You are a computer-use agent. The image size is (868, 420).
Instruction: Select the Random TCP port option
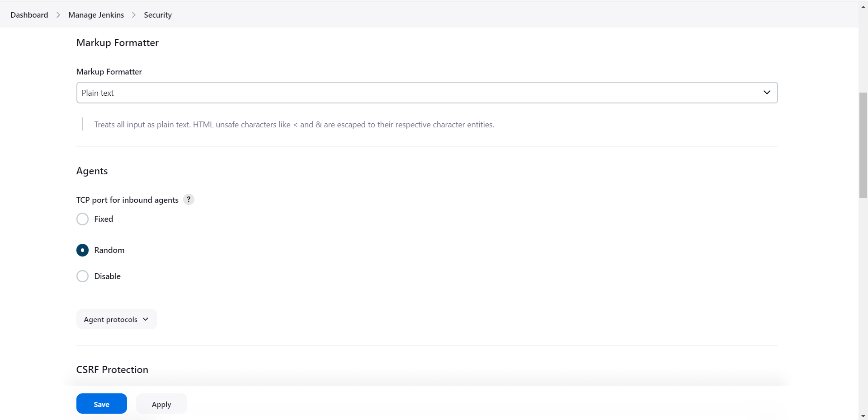click(x=82, y=250)
